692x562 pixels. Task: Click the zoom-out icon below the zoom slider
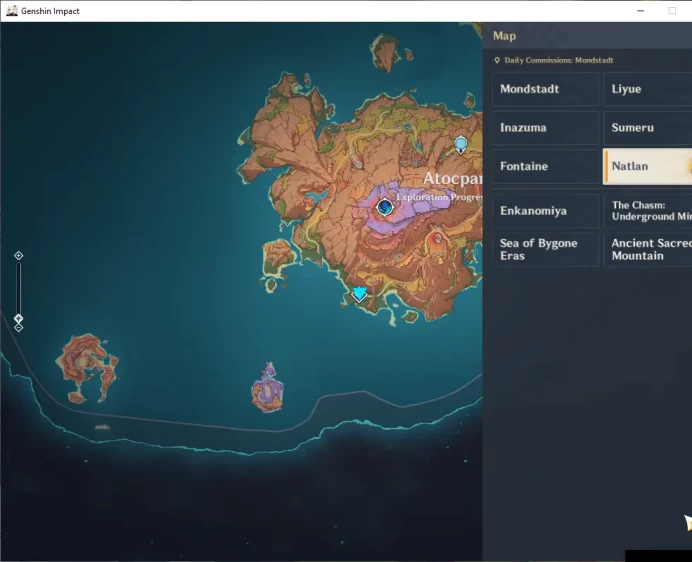[19, 328]
